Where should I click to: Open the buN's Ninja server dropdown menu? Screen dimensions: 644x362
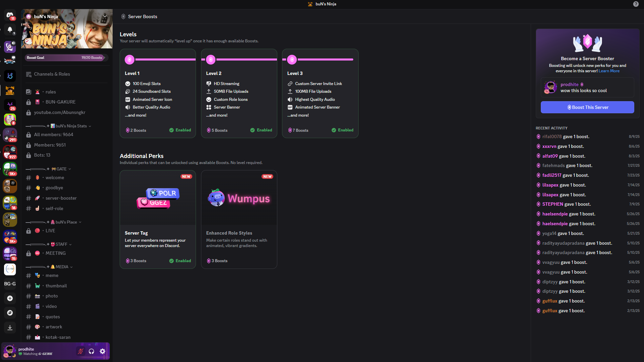coord(105,16)
